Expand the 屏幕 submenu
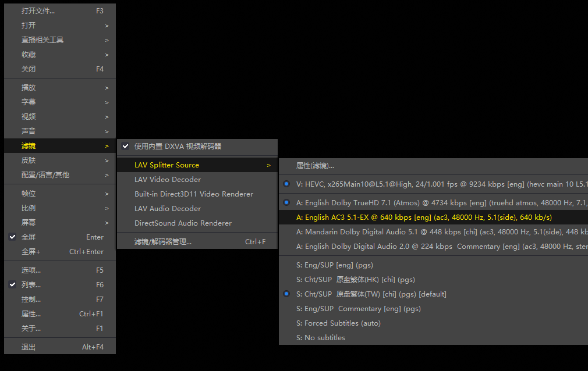 click(59, 223)
